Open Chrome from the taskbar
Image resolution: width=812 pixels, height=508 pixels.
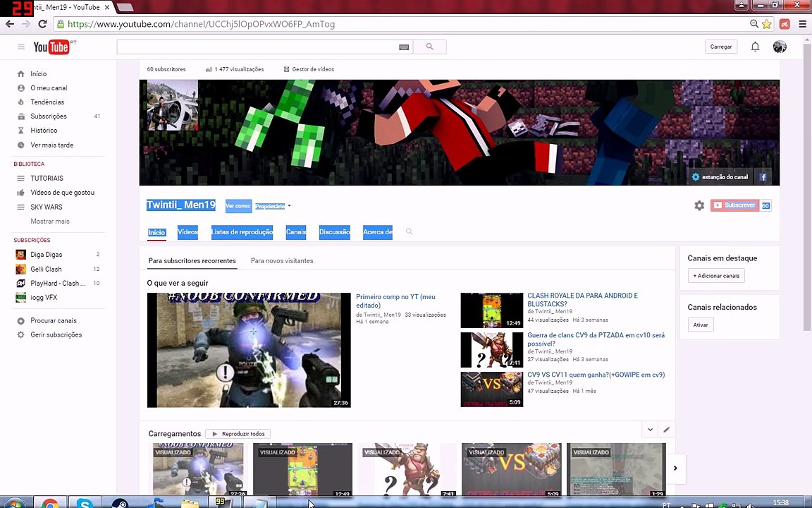(50, 503)
